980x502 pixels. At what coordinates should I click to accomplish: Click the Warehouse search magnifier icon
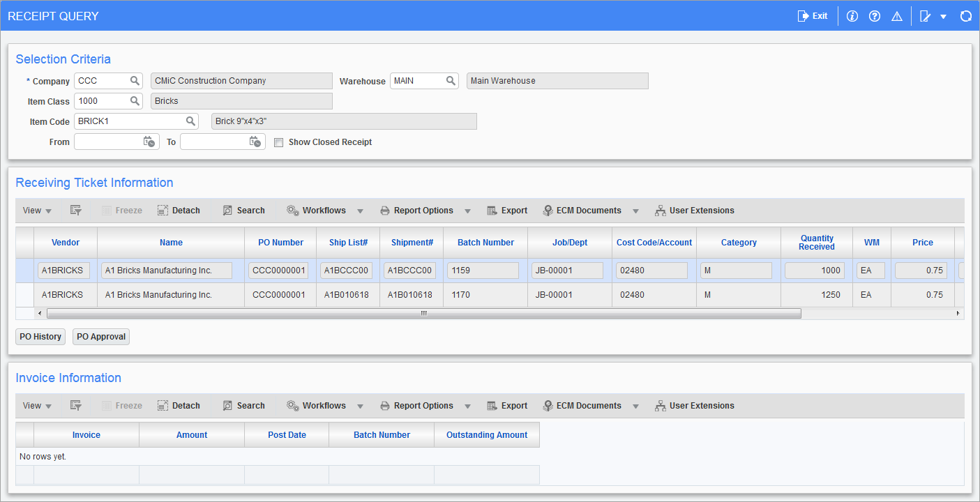tap(451, 81)
